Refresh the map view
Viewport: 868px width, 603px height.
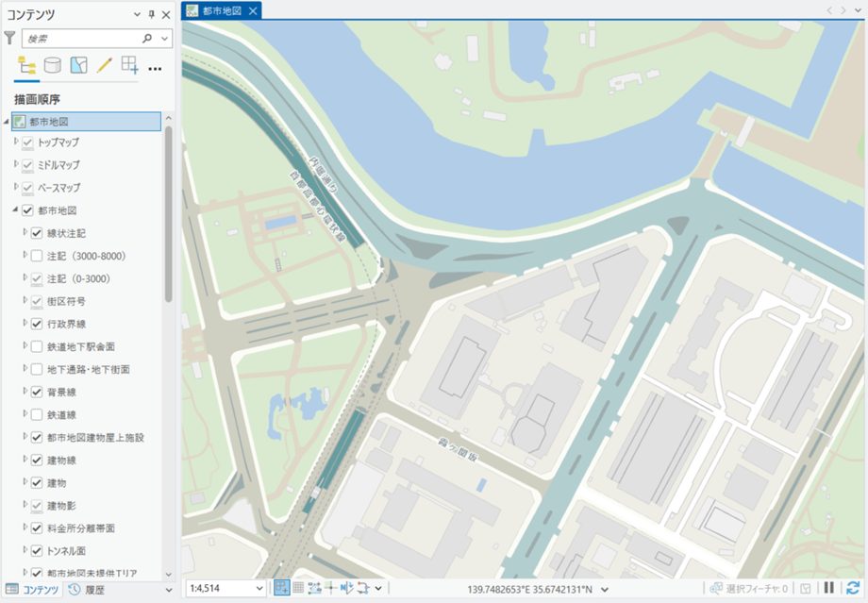click(853, 588)
